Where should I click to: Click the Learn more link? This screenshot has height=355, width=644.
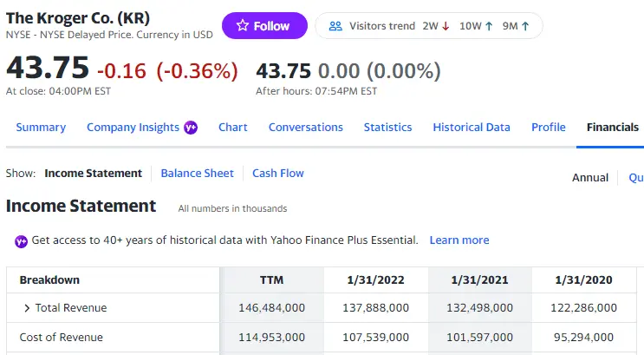pos(459,240)
